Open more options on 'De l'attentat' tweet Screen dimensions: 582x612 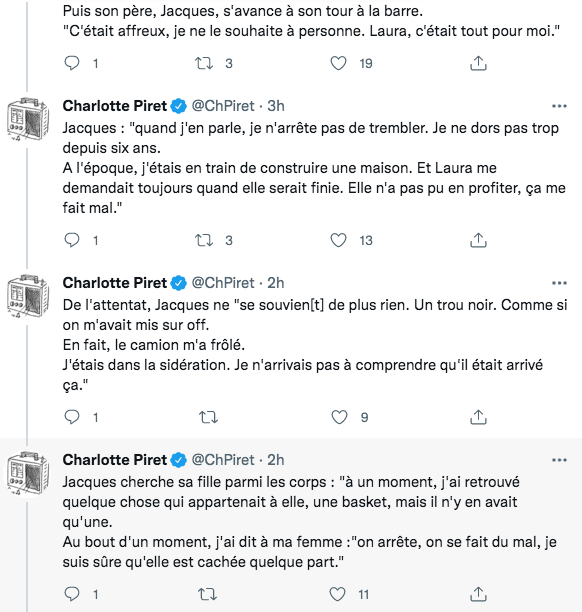(x=559, y=283)
